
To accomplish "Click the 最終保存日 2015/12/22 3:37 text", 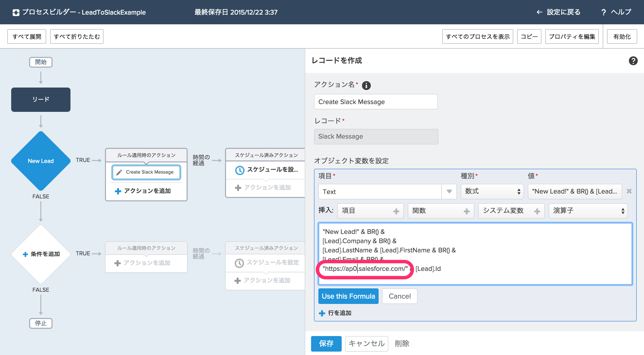I will [236, 12].
